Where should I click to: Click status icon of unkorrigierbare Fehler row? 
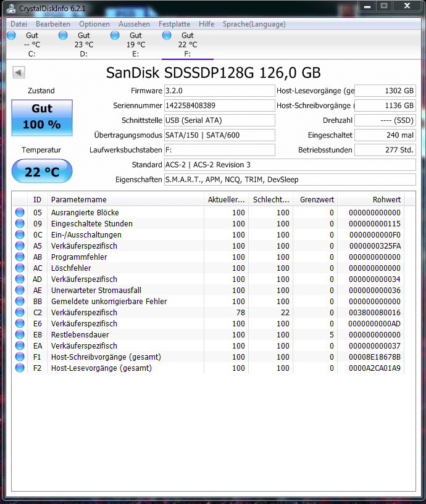click(20, 301)
